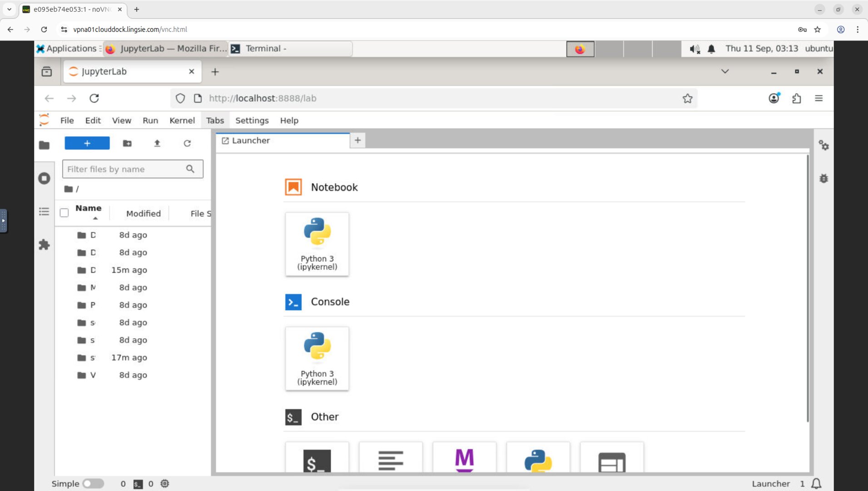The image size is (868, 491).
Task: Refresh the file list
Action: (x=188, y=143)
